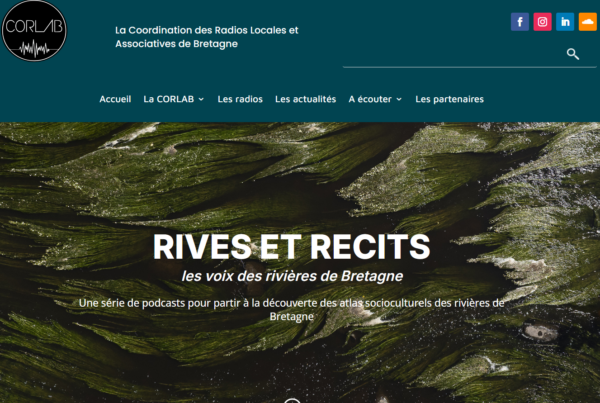Image resolution: width=600 pixels, height=403 pixels.
Task: Go to the Accueil menu item
Action: tap(115, 99)
